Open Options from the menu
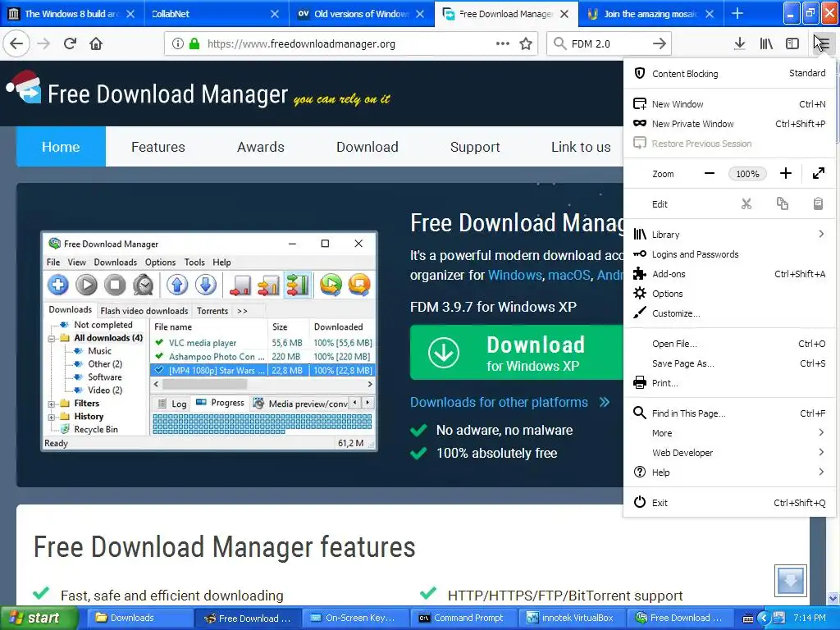 tap(729, 294)
